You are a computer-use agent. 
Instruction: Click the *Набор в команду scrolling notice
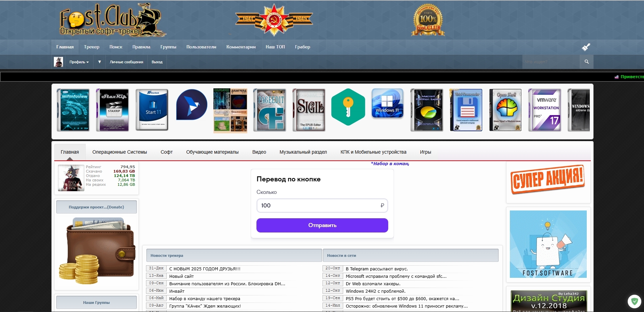tap(390, 164)
